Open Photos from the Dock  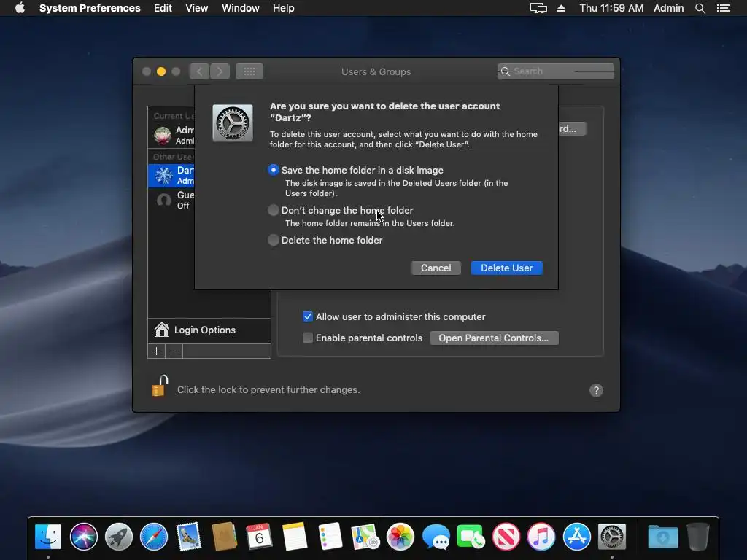click(400, 537)
